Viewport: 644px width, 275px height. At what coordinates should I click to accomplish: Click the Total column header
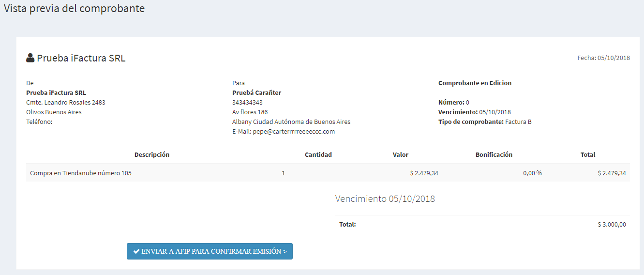(x=588, y=155)
